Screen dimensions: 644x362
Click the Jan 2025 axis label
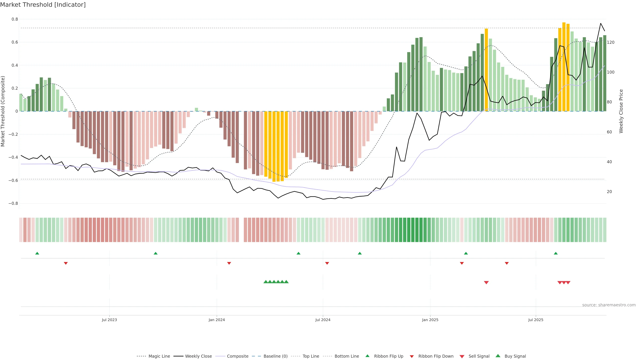click(x=430, y=320)
